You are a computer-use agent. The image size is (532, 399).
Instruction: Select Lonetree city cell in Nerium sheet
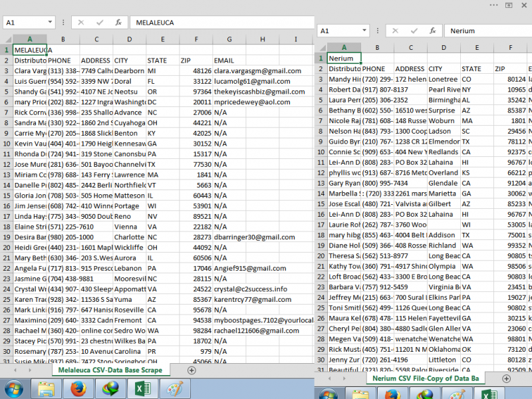(x=444, y=79)
